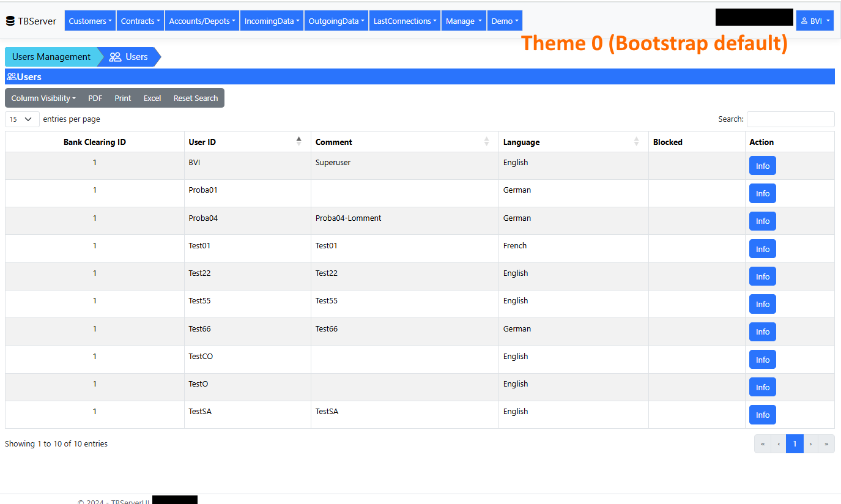Image resolution: width=841 pixels, height=504 pixels.
Task: Open entries per page selector
Action: (x=22, y=119)
